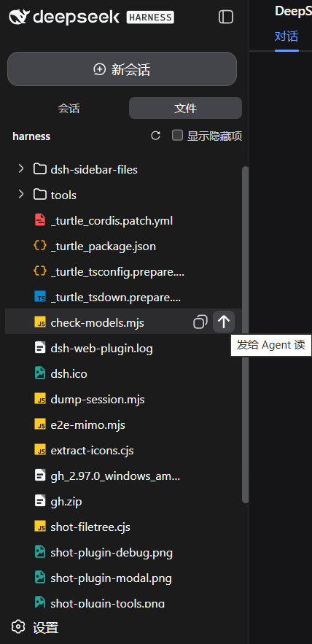The image size is (312, 644).
Task: Click the refresh icon next to harness
Action: [x=155, y=136]
